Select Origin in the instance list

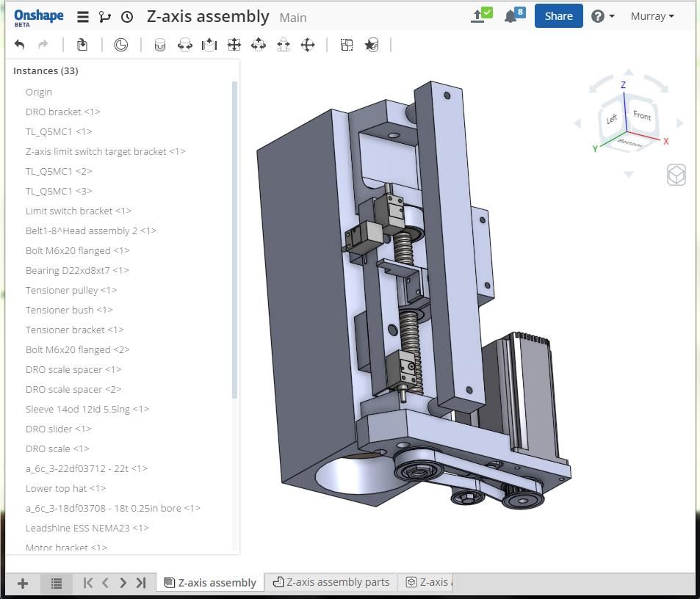click(39, 92)
